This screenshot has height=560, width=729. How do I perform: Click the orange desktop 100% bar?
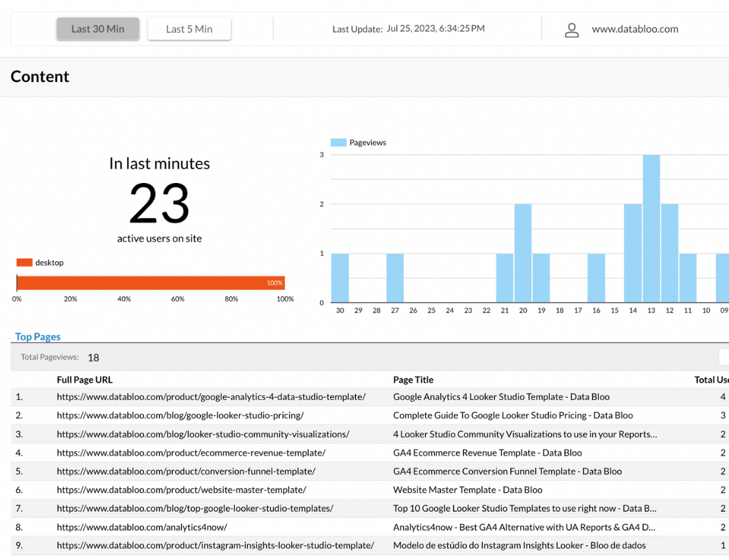click(150, 283)
